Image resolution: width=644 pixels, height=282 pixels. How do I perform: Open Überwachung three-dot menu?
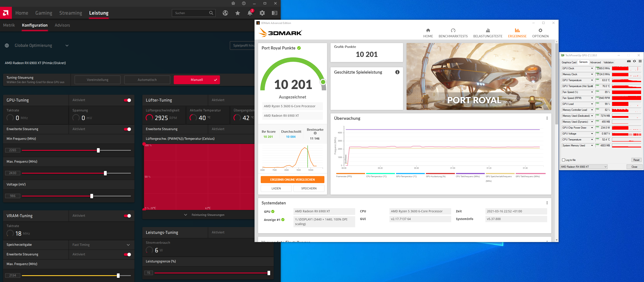point(547,118)
